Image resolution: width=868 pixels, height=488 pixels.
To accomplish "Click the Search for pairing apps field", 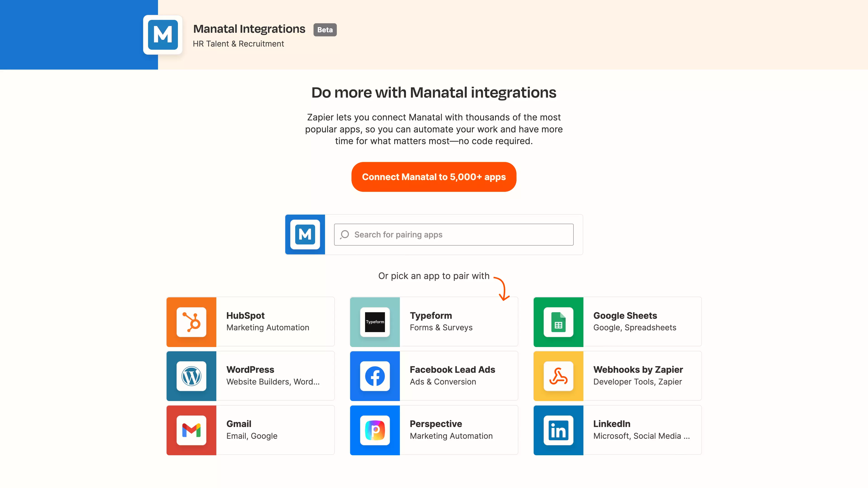I will click(453, 235).
